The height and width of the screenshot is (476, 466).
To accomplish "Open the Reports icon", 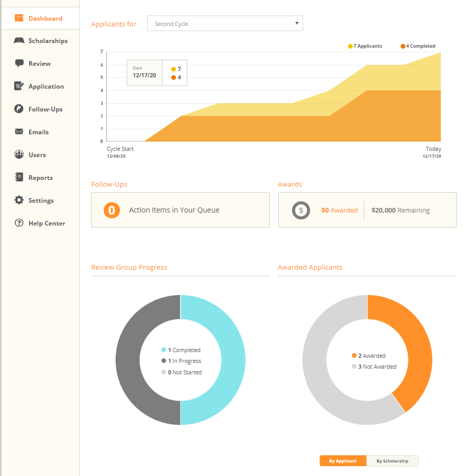I will 20,177.
